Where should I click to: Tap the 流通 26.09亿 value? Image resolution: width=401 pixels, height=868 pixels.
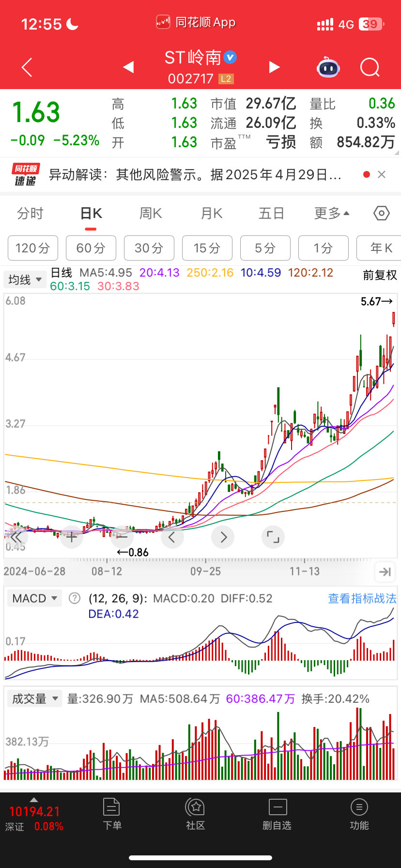(253, 123)
